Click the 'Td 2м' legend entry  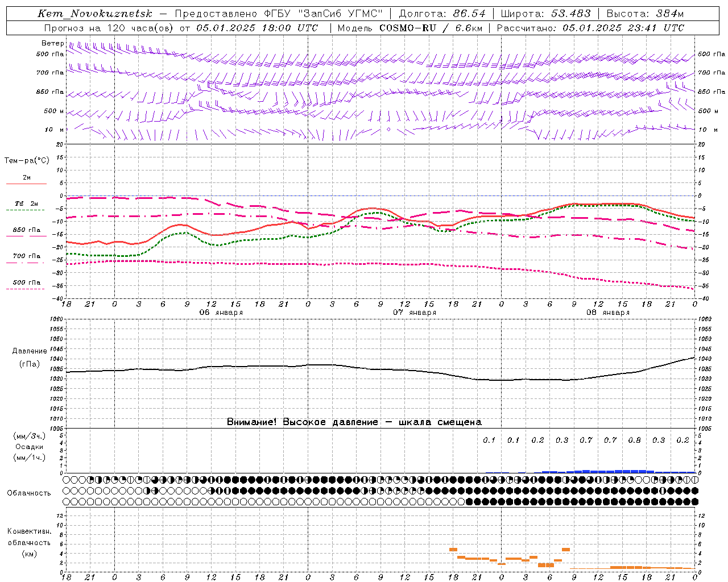click(26, 203)
